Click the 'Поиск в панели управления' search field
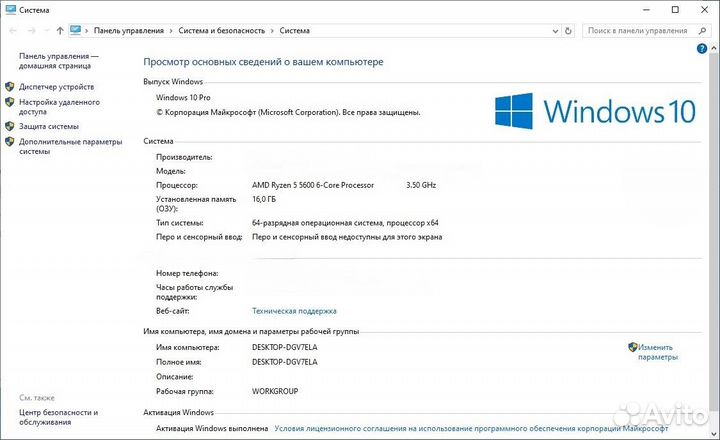This screenshot has width=720, height=440. coord(640,31)
